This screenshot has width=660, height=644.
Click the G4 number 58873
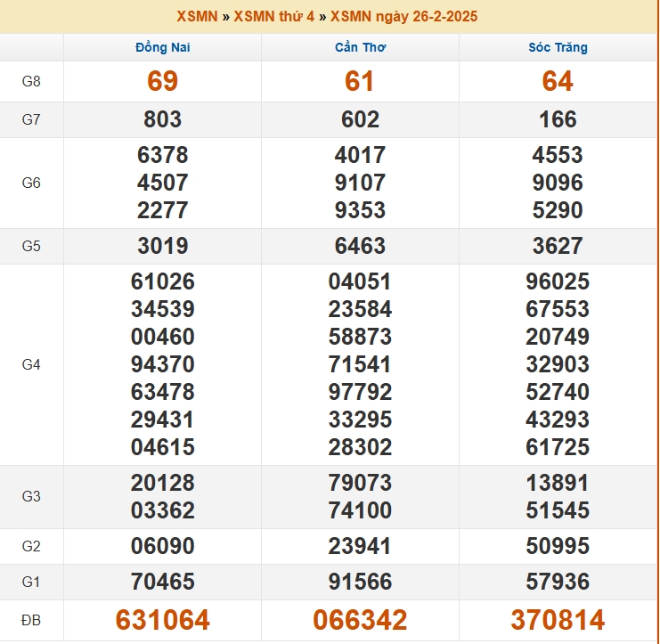(x=360, y=337)
